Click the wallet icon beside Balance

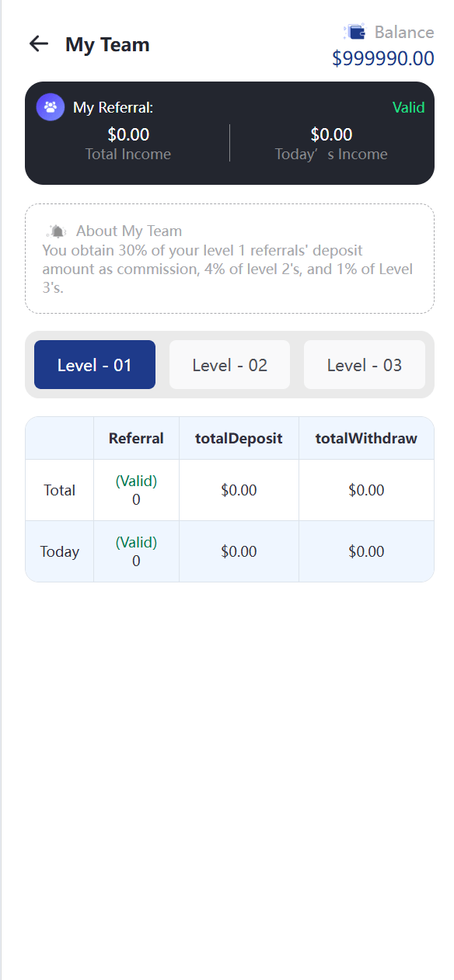coord(354,32)
